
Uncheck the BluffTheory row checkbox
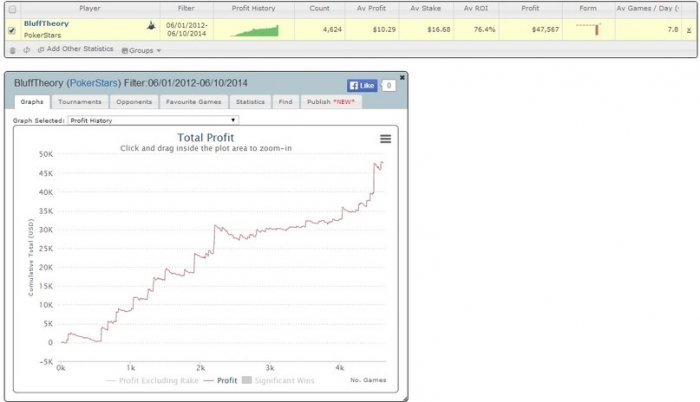click(12, 30)
